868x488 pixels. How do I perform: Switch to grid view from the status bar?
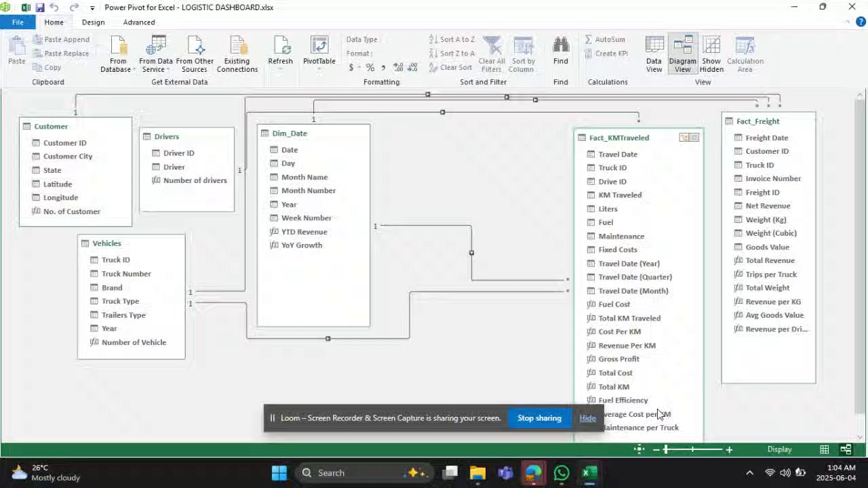click(x=824, y=449)
